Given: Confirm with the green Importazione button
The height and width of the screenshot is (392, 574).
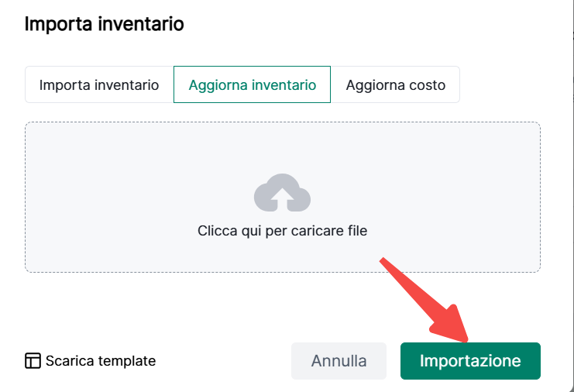Looking at the screenshot, I should click(x=470, y=361).
